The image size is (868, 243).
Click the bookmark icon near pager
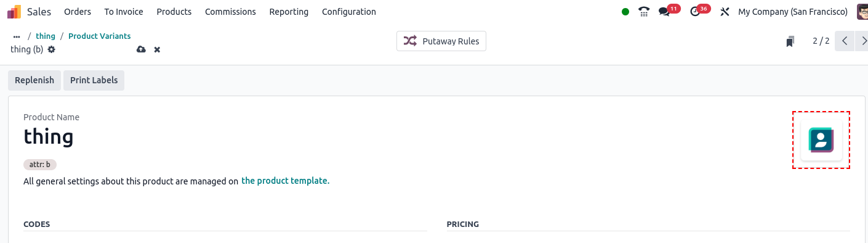(790, 41)
